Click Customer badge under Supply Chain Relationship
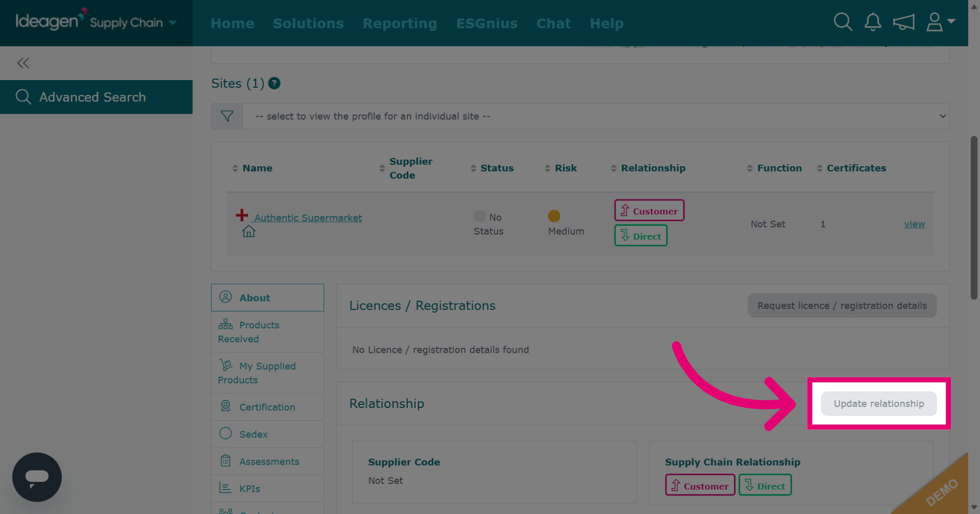This screenshot has width=980, height=514. [700, 485]
